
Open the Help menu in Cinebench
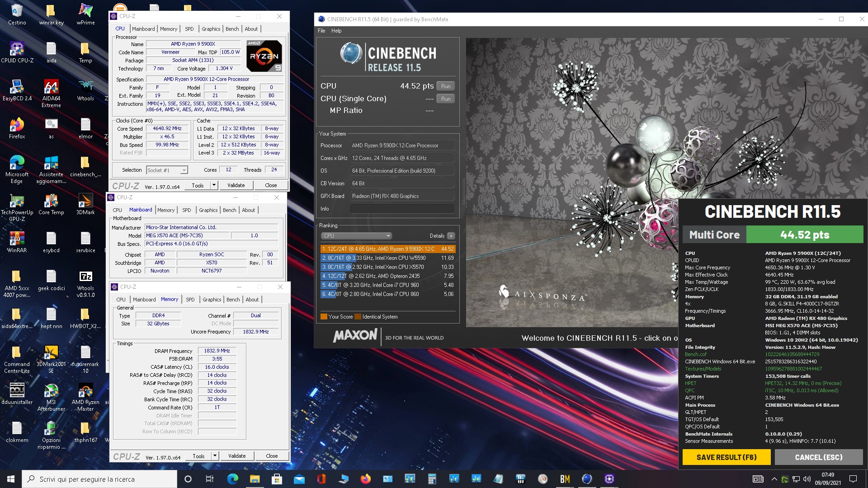tap(336, 31)
